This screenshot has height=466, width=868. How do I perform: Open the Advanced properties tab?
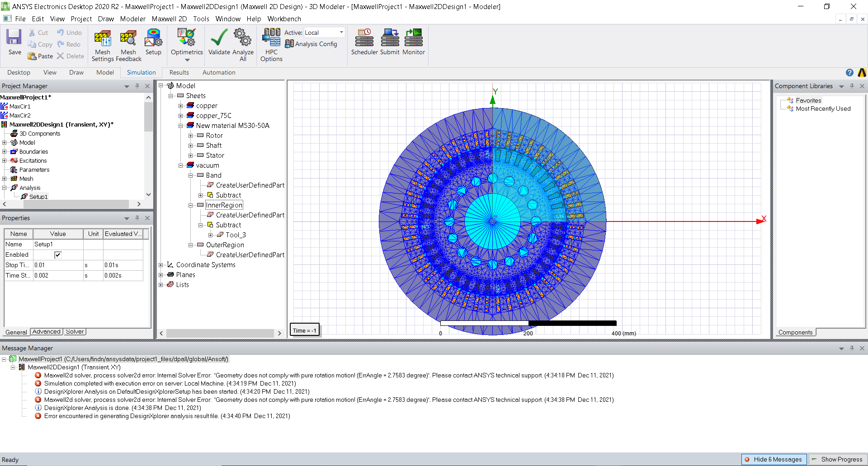pyautogui.click(x=46, y=332)
